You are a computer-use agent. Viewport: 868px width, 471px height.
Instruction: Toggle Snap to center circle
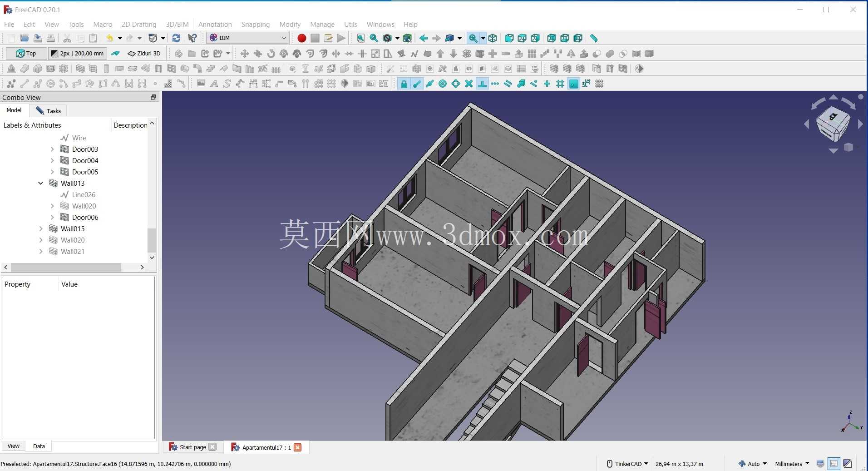pos(443,84)
